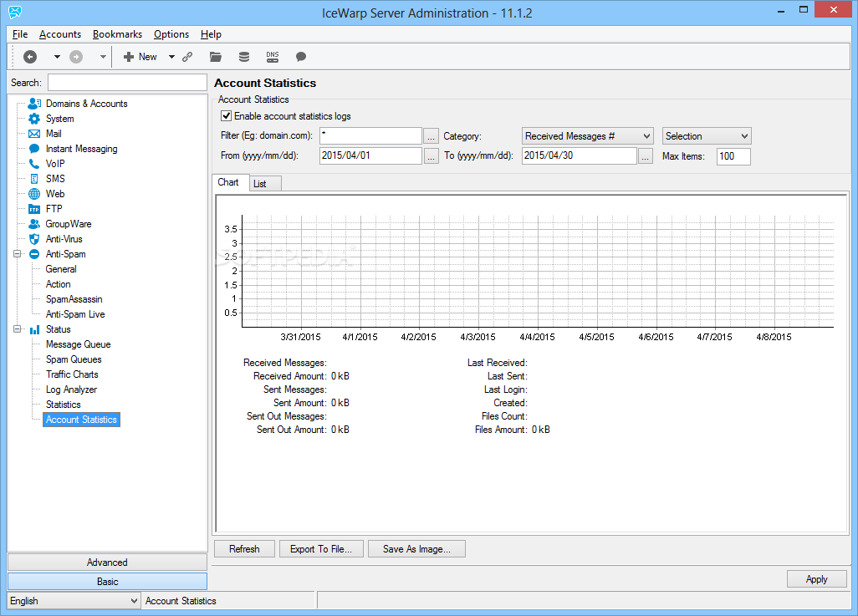Open the Help menu

coord(211,34)
